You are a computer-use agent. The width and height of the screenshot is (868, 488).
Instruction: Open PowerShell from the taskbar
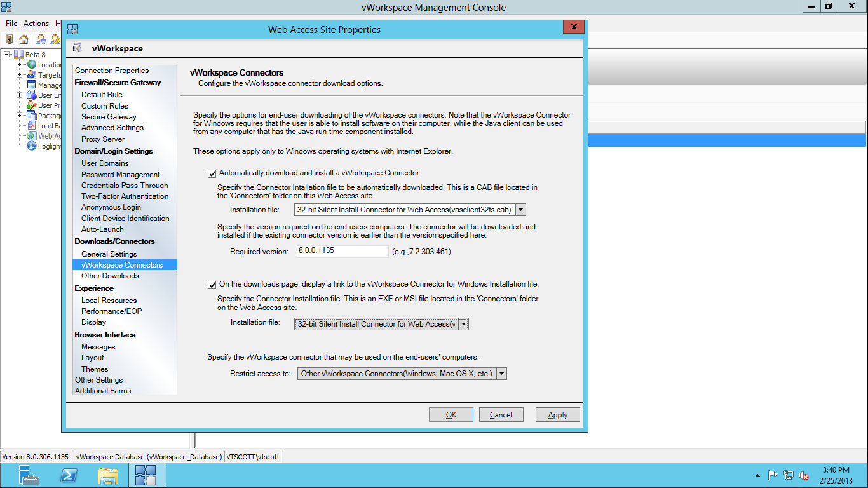tap(69, 475)
